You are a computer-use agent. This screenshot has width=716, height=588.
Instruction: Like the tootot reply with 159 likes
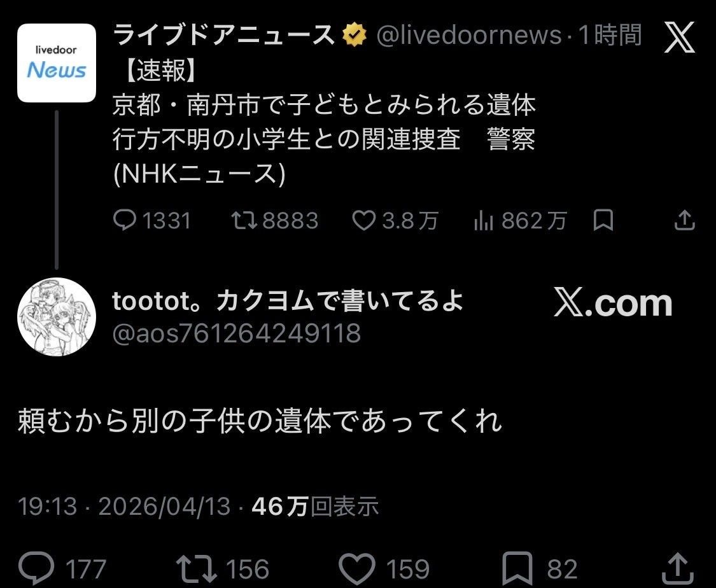click(x=384, y=568)
